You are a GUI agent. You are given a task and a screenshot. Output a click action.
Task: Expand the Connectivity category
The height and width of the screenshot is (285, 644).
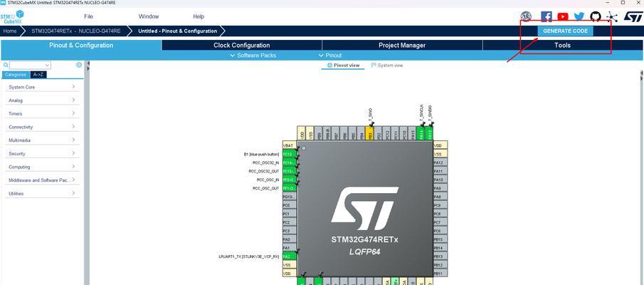click(42, 127)
